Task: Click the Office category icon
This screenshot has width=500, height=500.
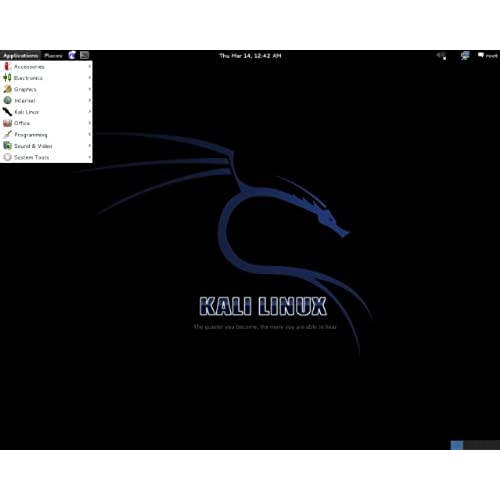Action: coord(7,123)
